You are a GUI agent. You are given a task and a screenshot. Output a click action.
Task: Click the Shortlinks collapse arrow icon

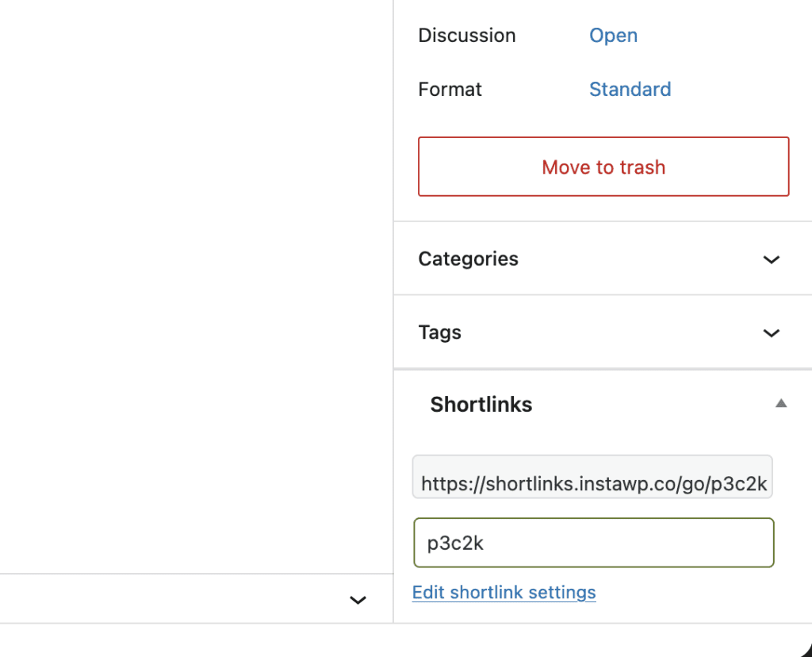click(x=781, y=404)
